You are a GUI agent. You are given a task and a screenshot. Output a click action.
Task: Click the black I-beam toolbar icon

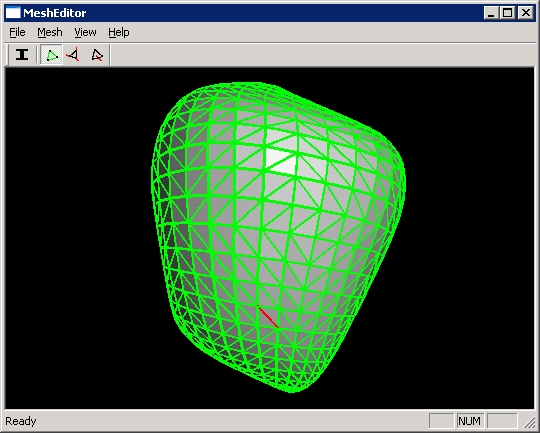click(22, 55)
